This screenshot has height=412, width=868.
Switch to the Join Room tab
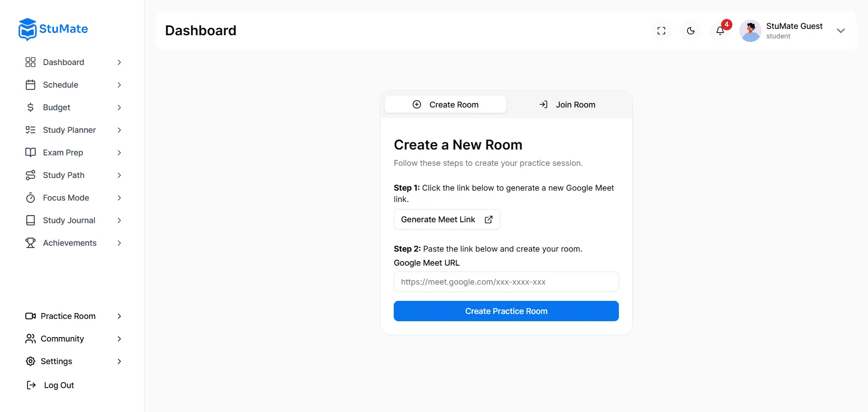567,105
